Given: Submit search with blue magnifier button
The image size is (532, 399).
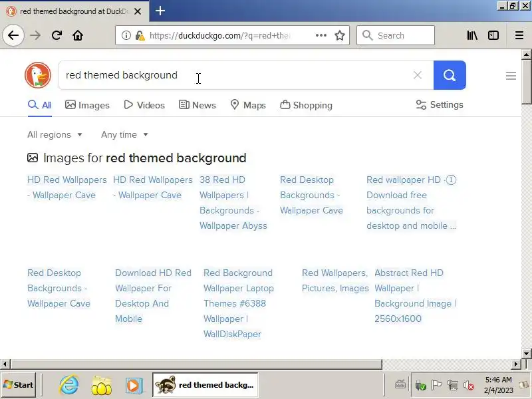Looking at the screenshot, I should click(450, 75).
